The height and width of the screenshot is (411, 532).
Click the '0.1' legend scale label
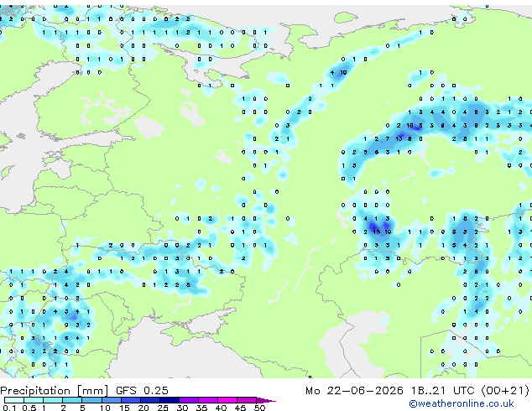[x=9, y=408]
